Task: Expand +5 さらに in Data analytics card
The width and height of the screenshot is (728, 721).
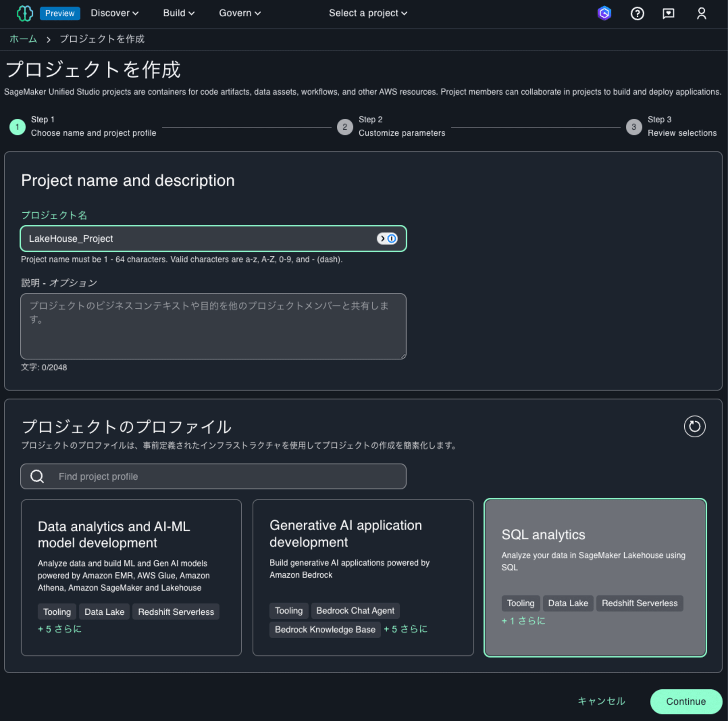Action: 60,629
